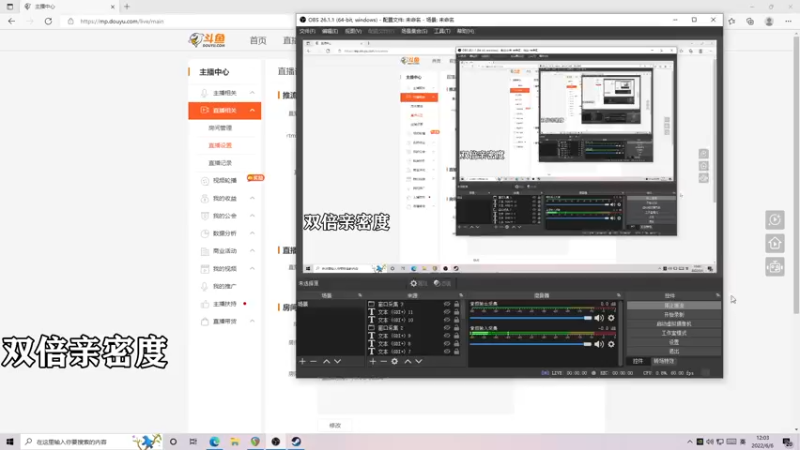Expand 我的收益 section chevron
This screenshot has width=800, height=450.
pyautogui.click(x=252, y=198)
